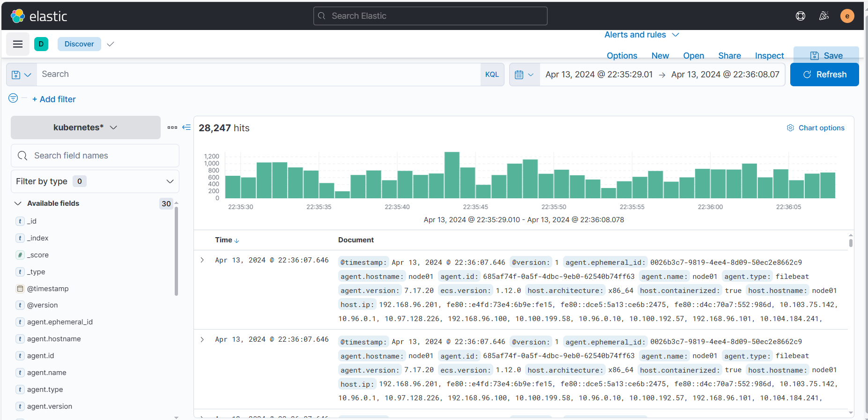Click the document table scrollbar thumb
The height and width of the screenshot is (420, 868).
point(851,242)
